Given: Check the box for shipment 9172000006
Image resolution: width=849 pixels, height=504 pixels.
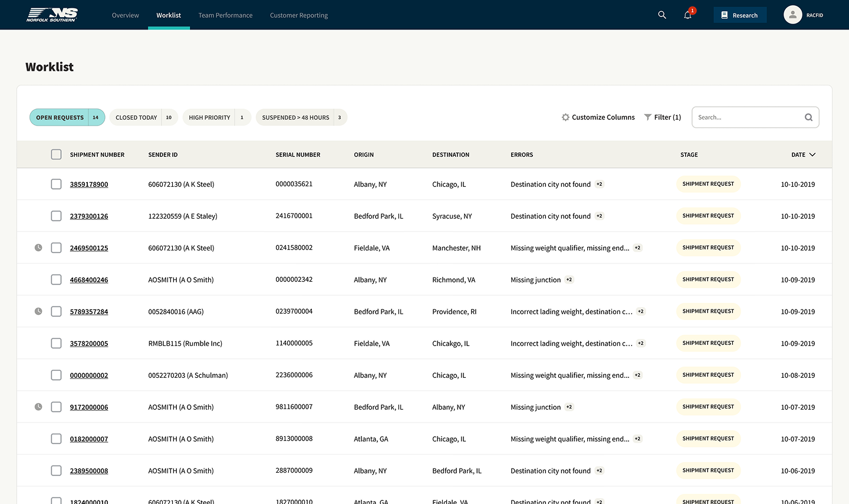Looking at the screenshot, I should [56, 407].
